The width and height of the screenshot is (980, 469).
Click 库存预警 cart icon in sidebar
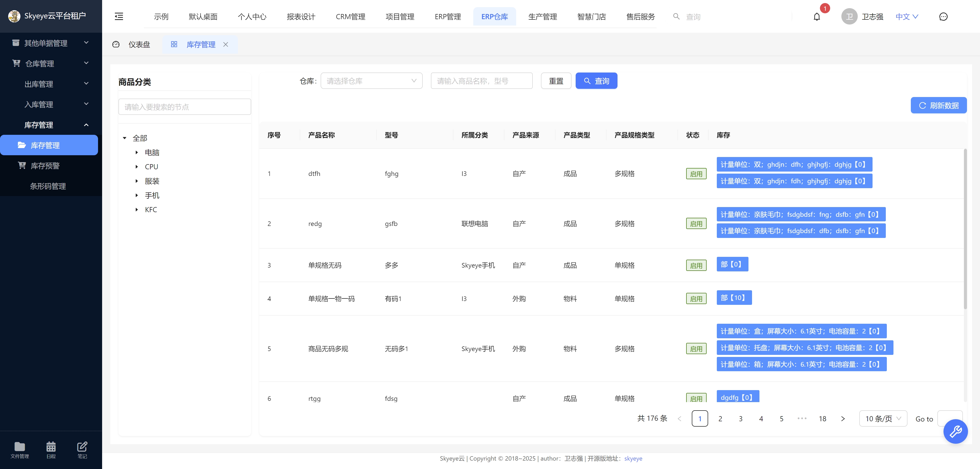click(22, 165)
